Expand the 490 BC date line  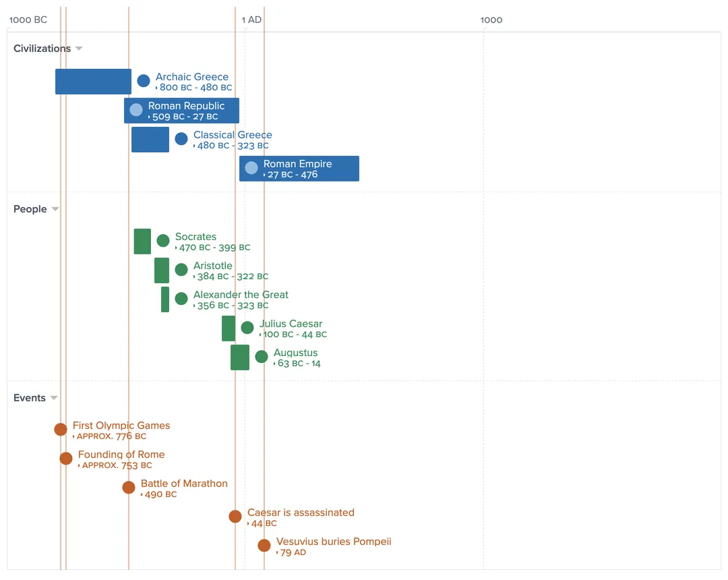click(159, 494)
